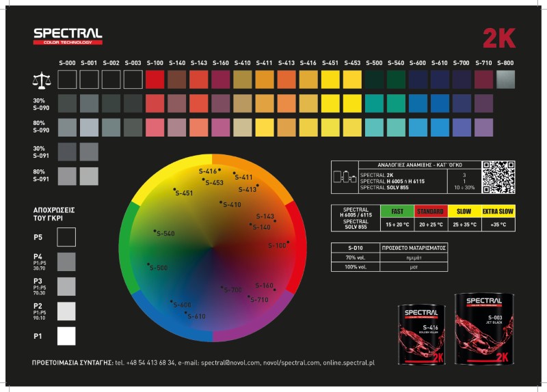This screenshot has height=392, width=547.
Task: Select the P2 light grey swatch
Action: (x=66, y=311)
